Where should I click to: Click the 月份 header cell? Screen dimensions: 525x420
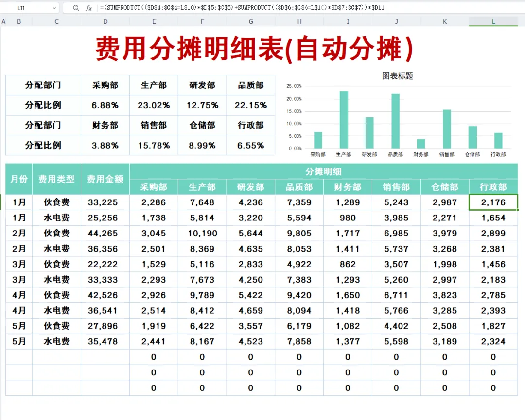coord(19,179)
